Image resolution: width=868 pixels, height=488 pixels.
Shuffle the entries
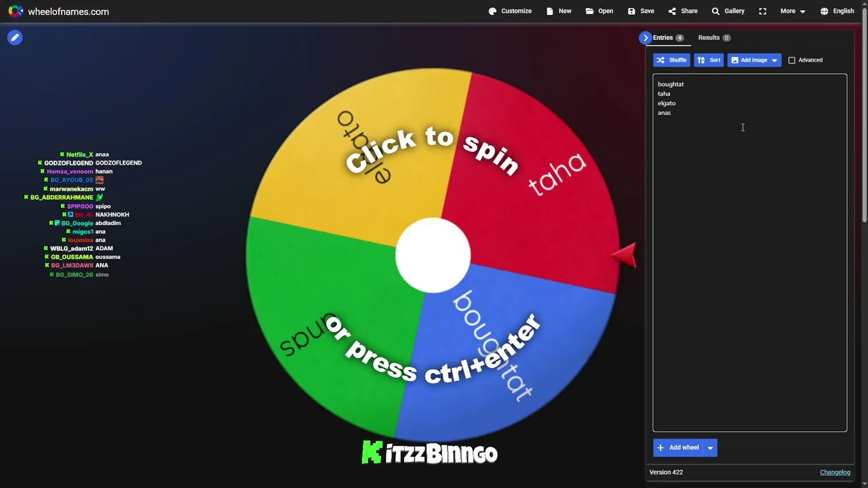pyautogui.click(x=671, y=60)
